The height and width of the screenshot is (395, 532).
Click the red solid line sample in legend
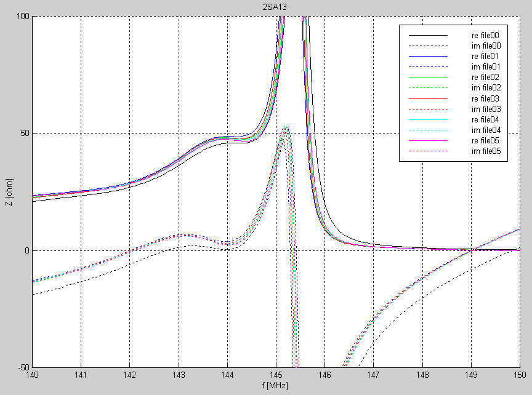[x=428, y=98]
